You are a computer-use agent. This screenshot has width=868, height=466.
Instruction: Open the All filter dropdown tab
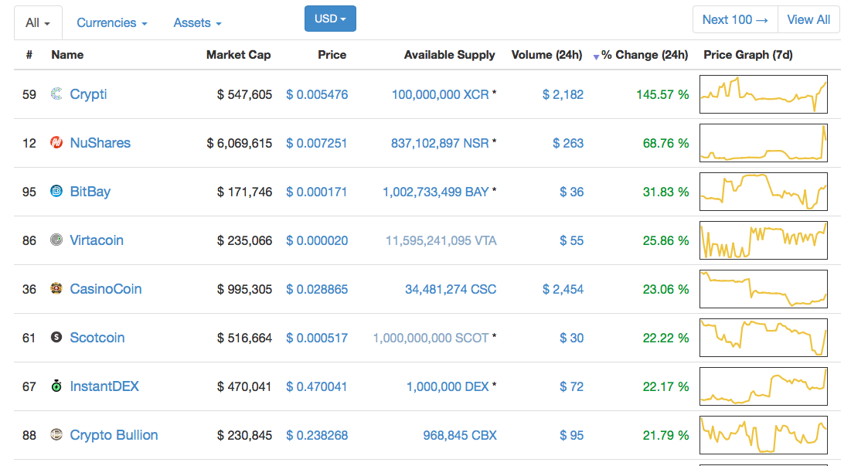(x=38, y=22)
